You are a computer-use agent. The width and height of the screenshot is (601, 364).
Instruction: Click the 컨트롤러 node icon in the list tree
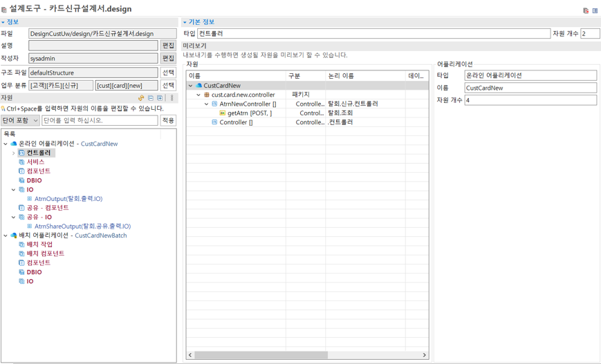22,153
